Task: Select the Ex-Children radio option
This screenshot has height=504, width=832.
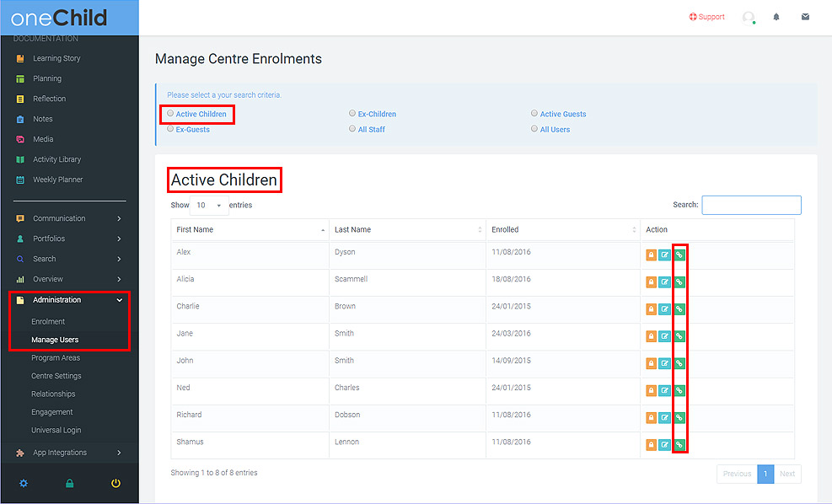Action: coord(352,113)
